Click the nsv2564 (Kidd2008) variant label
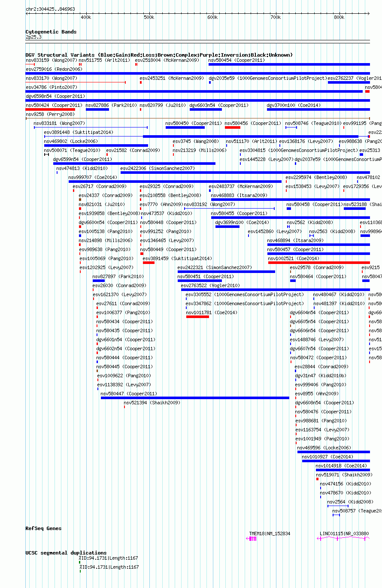The height and width of the screenshot is (588, 382). tap(352, 502)
